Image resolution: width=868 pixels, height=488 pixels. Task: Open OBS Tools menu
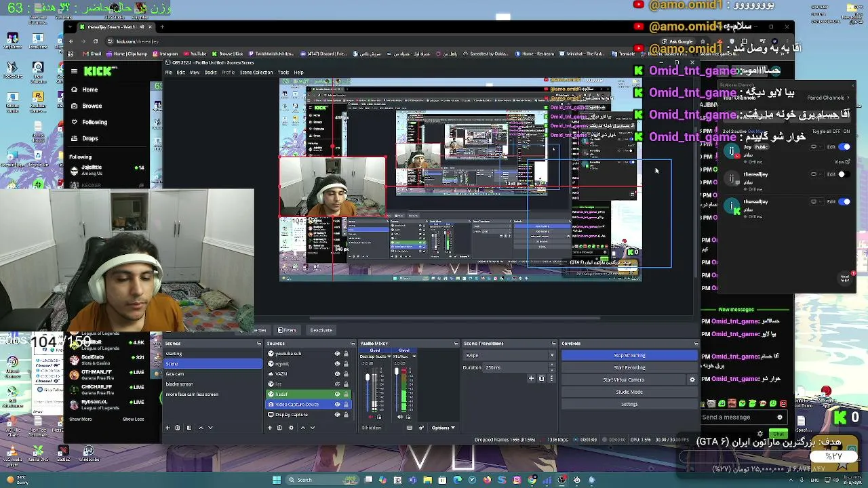(x=283, y=73)
